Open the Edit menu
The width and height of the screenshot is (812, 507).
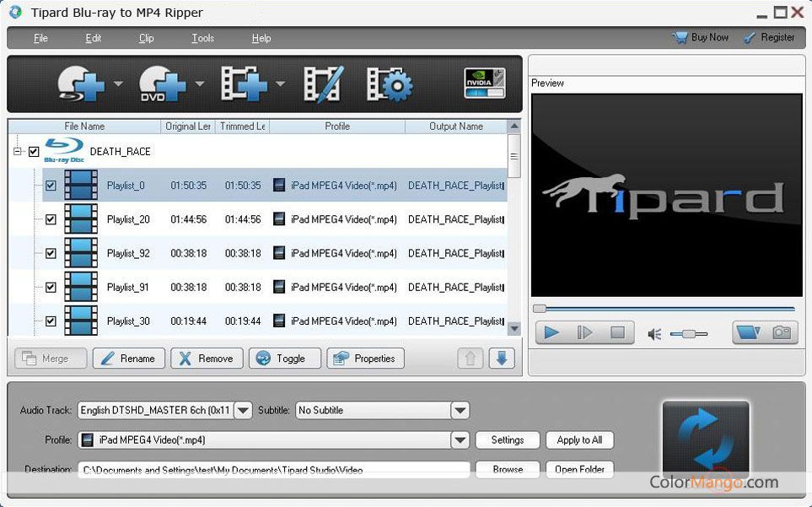(94, 38)
